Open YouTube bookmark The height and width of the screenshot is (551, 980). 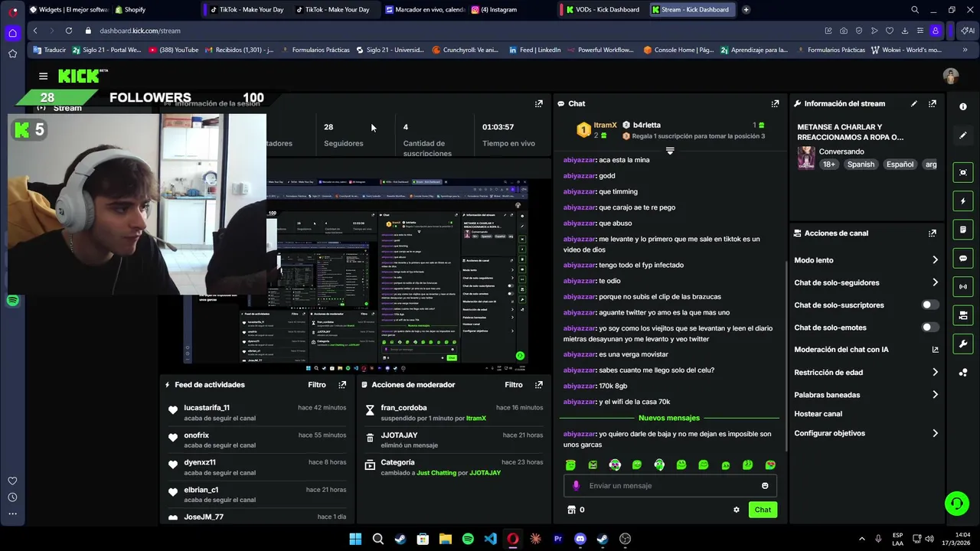[174, 50]
